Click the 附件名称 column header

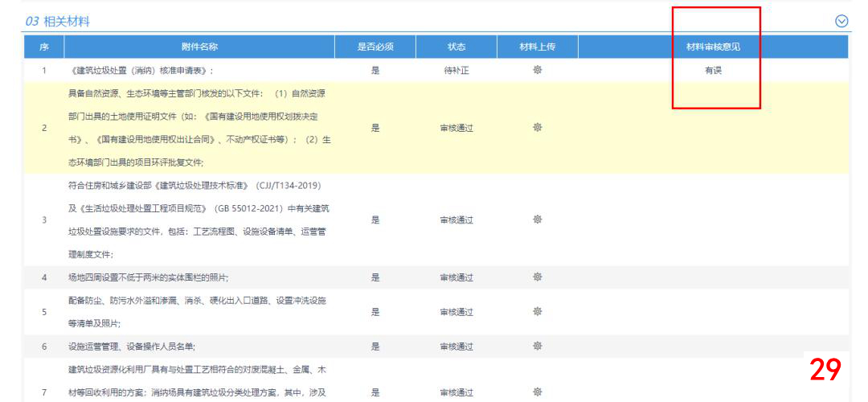199,47
